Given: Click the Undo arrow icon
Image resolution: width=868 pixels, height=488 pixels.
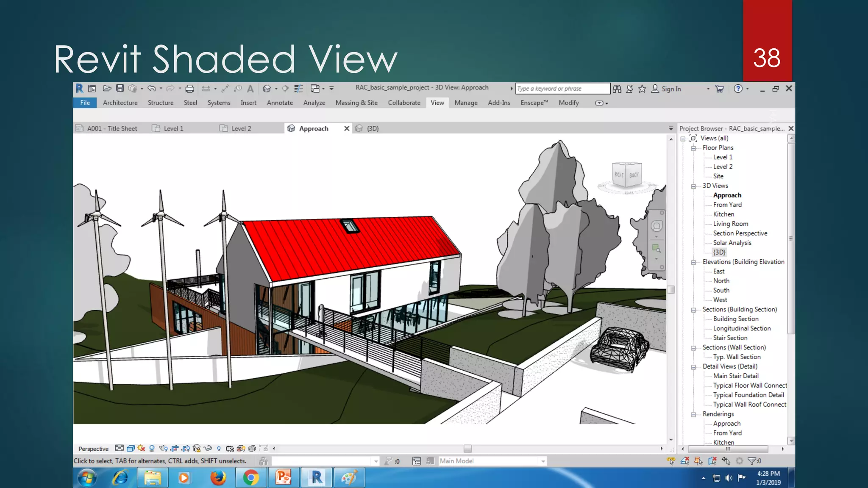Looking at the screenshot, I should 151,88.
